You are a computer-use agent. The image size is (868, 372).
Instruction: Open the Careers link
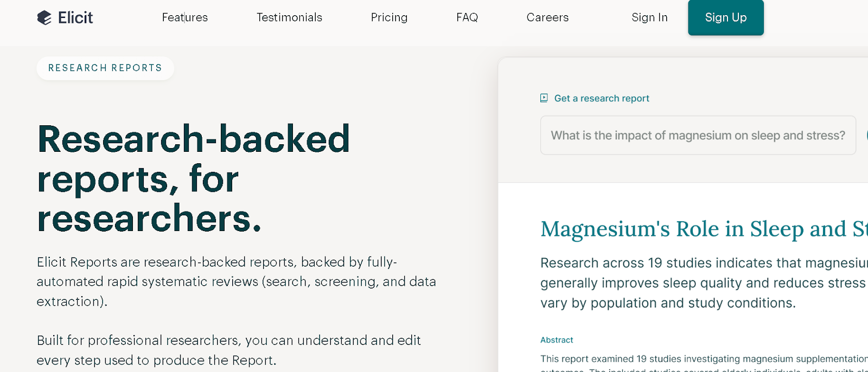click(547, 17)
